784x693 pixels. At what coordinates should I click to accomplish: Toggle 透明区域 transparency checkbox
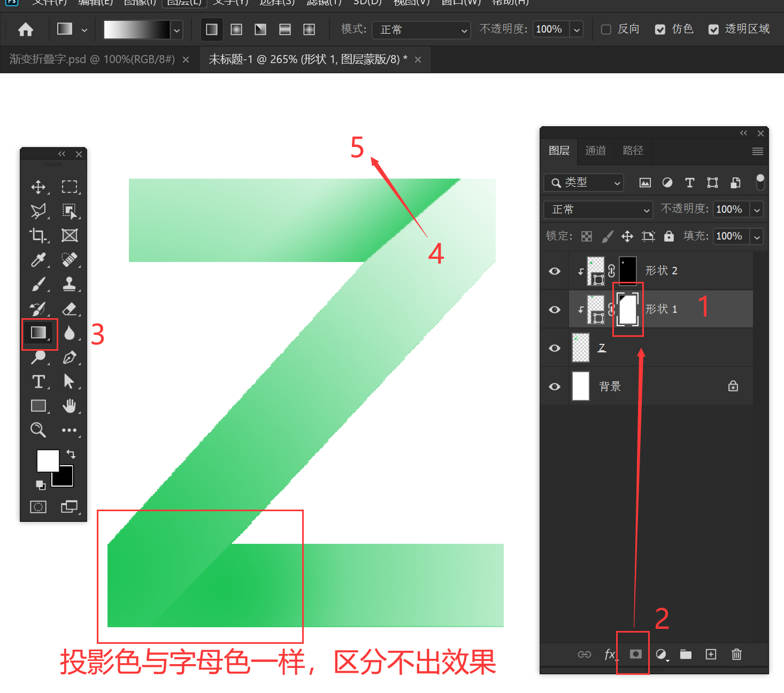point(713,29)
